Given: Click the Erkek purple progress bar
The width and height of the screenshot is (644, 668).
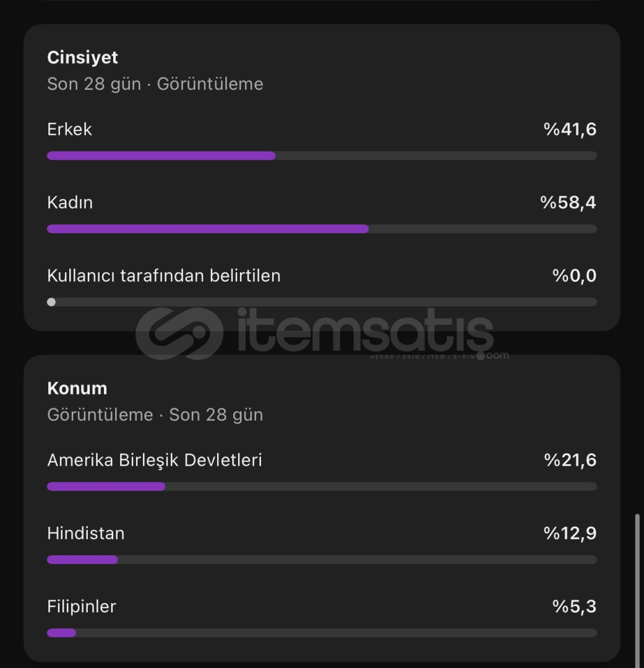Looking at the screenshot, I should tap(161, 156).
